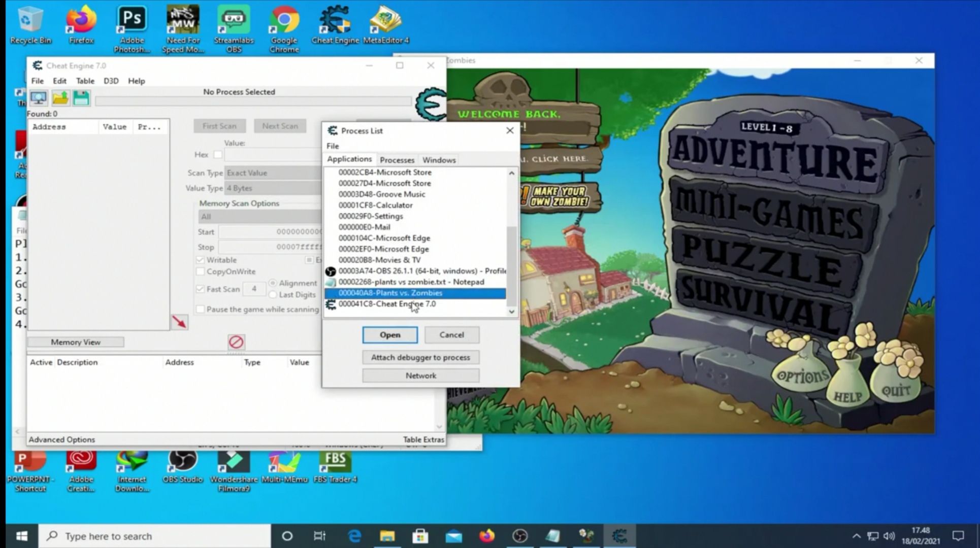Switch to the Windows tab
Viewport: 980px width, 548px height.
439,160
